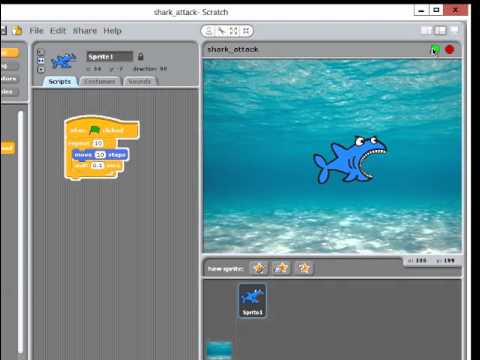Set rotation style to can rotate
This screenshot has width=480, height=360.
click(41, 52)
